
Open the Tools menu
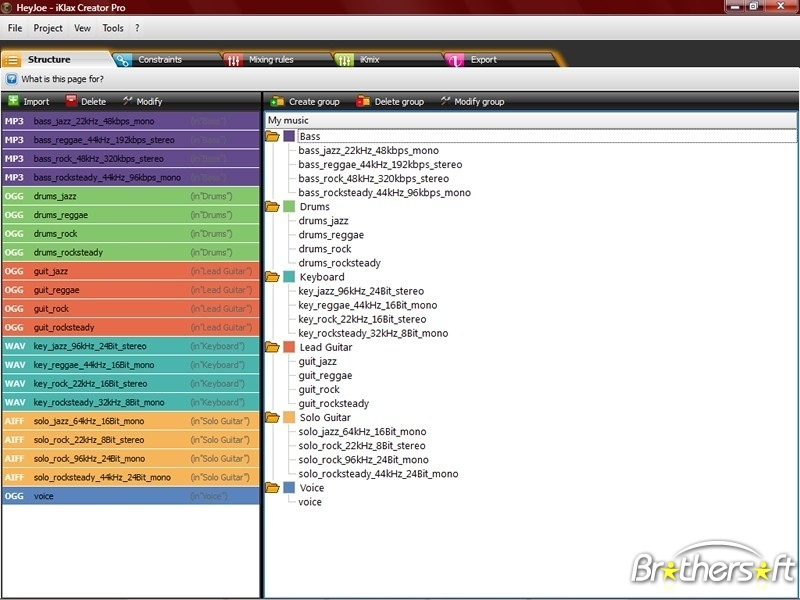[x=113, y=28]
